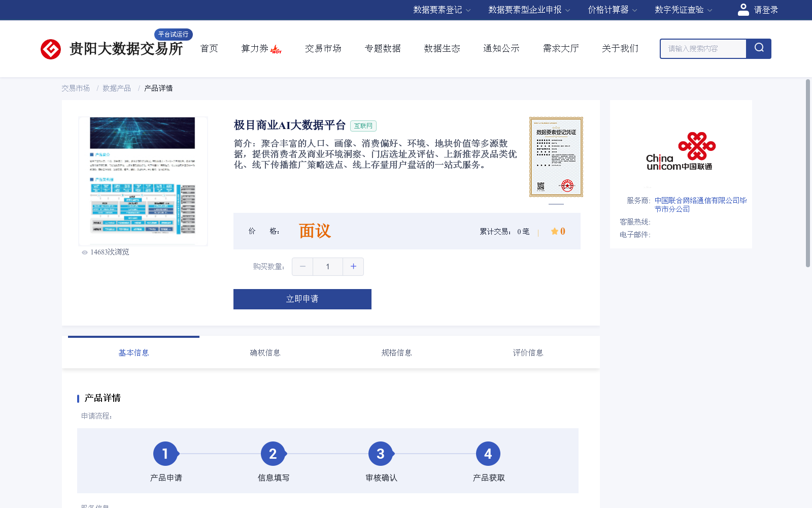Click the 面议 price text
The height and width of the screenshot is (508, 812).
pos(315,231)
